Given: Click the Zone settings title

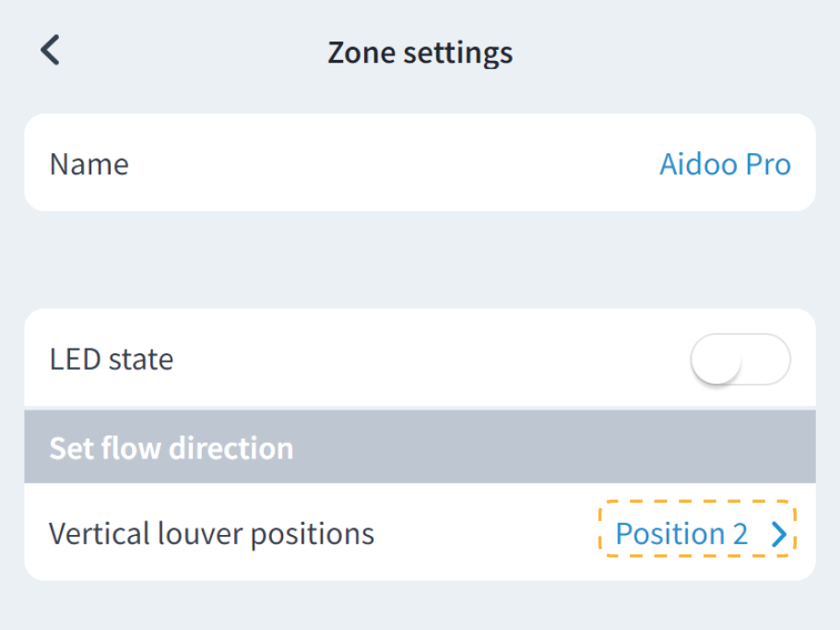Looking at the screenshot, I should [x=420, y=53].
